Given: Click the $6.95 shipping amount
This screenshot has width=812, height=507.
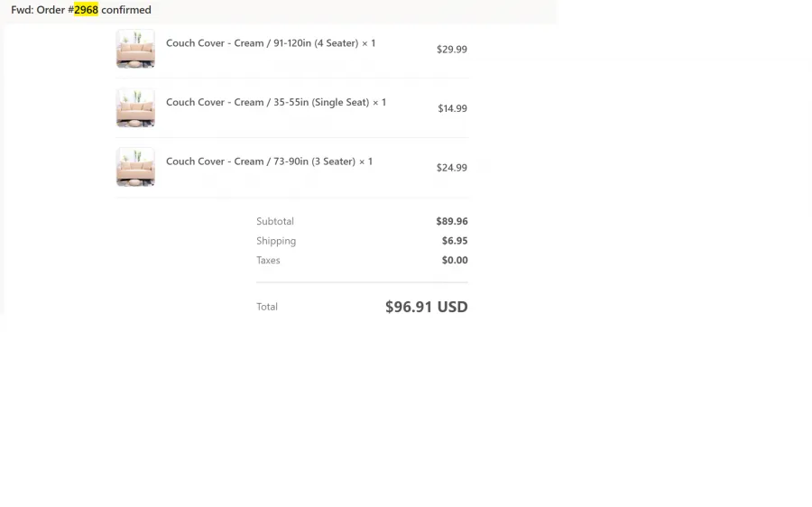Looking at the screenshot, I should click(455, 241).
